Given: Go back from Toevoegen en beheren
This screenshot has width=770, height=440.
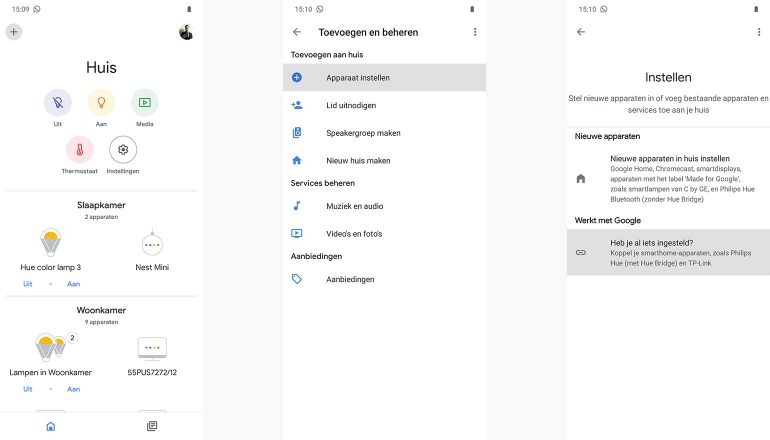Looking at the screenshot, I should click(x=297, y=32).
